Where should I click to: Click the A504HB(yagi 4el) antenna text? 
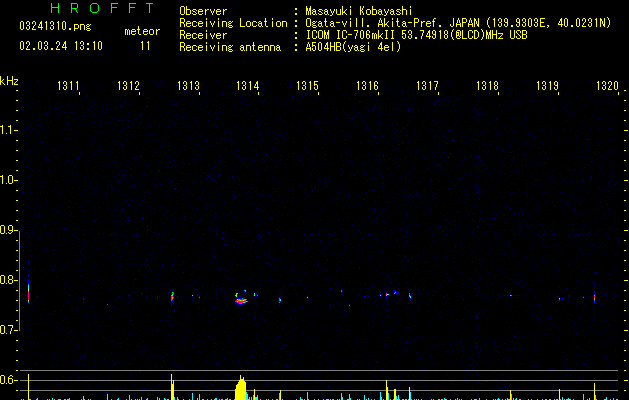[353, 47]
